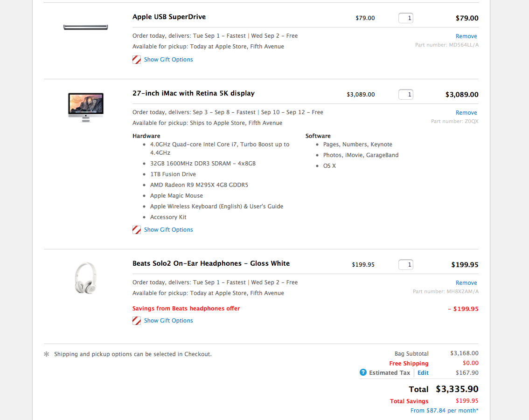The height and width of the screenshot is (420, 529).
Task: Click quantity field for Apple USB SuperDrive
Action: 405,18
